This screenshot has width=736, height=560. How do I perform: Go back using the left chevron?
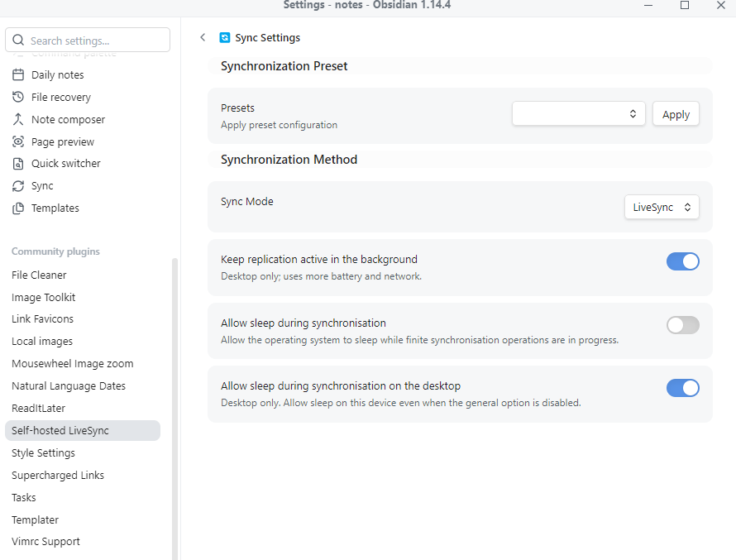[x=203, y=37]
